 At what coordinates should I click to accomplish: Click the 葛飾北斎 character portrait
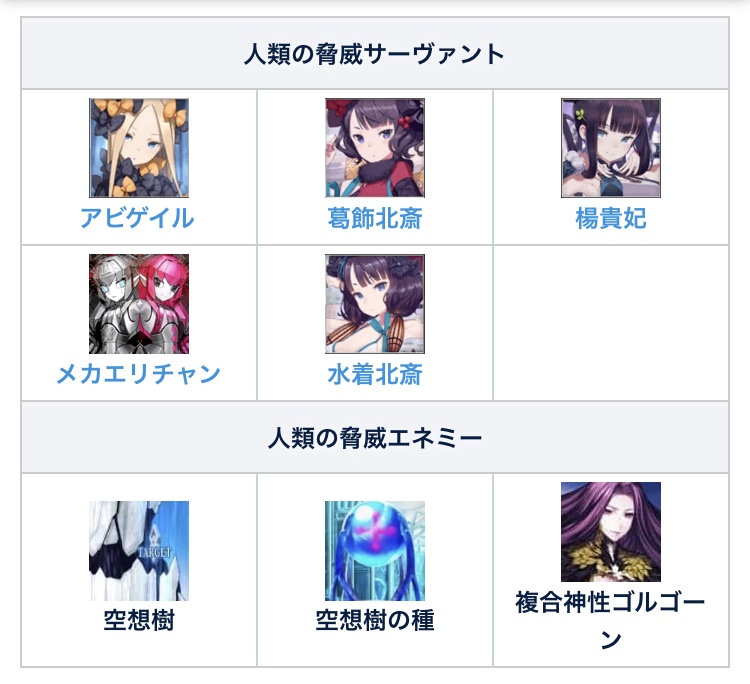375,148
